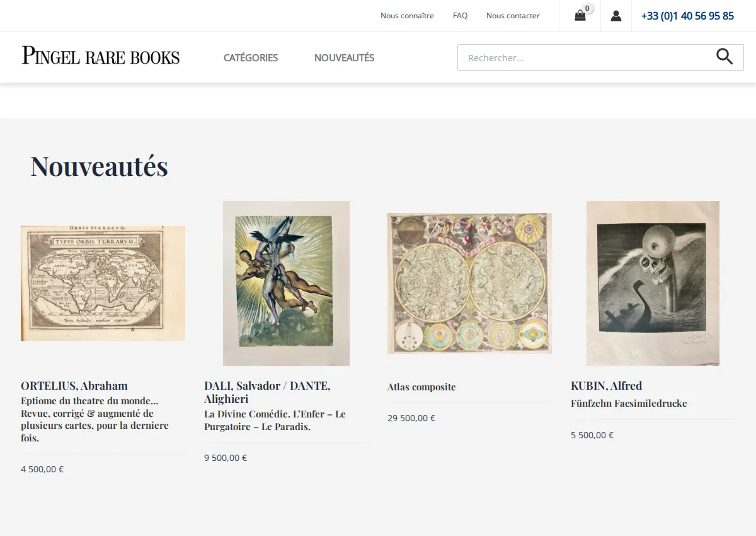Open the Dali Divine Comédie thumbnail

(286, 283)
